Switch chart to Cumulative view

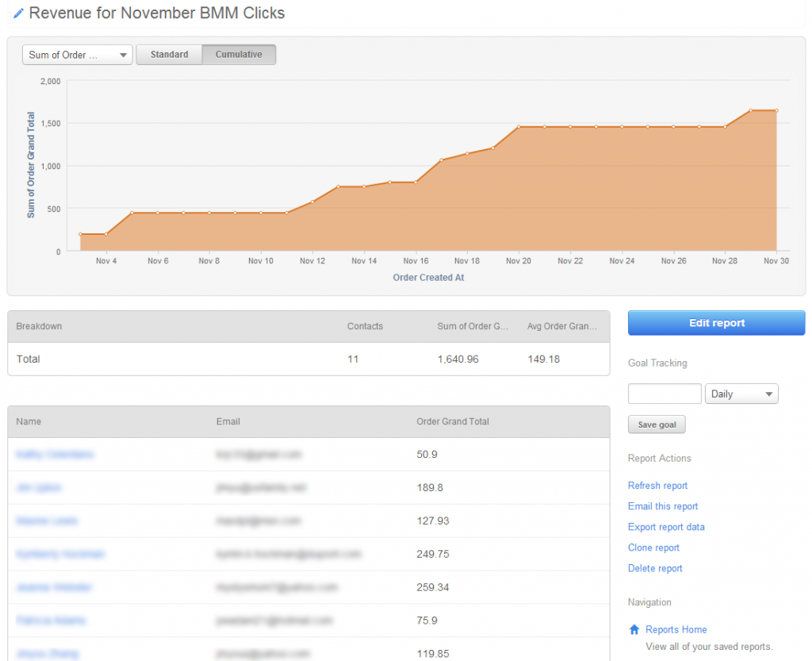click(239, 55)
